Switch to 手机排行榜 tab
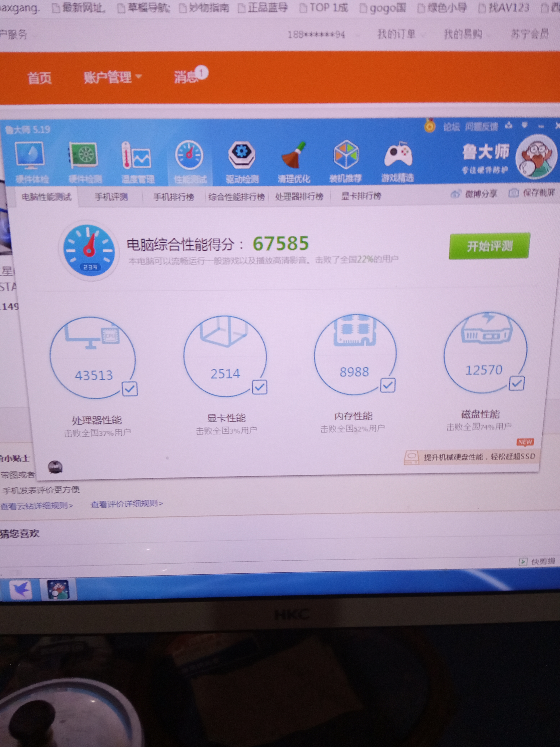 tap(174, 197)
